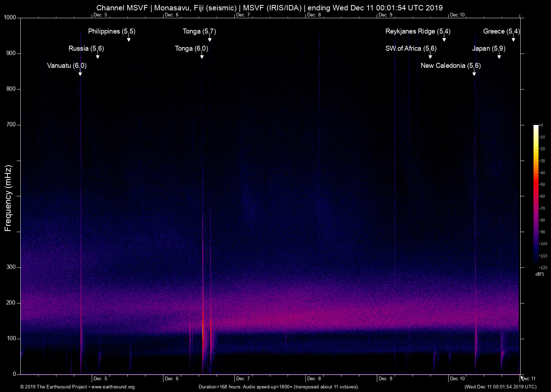551x392 pixels.
Task: Click the 0 label on frequency axis
Action: [15, 374]
